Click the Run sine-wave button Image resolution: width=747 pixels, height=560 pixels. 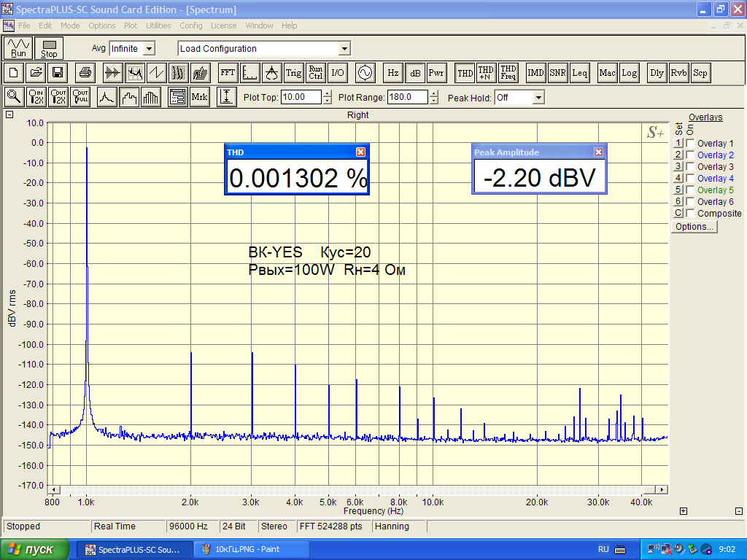click(18, 48)
